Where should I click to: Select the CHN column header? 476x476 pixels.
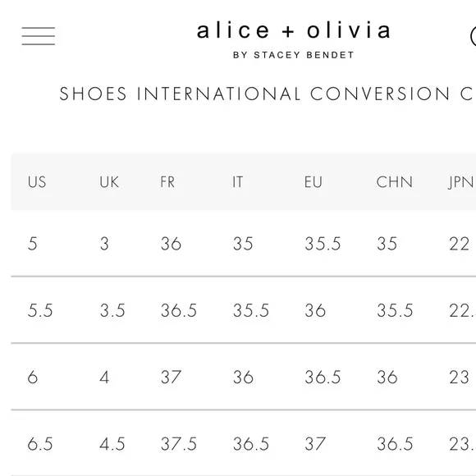(394, 182)
